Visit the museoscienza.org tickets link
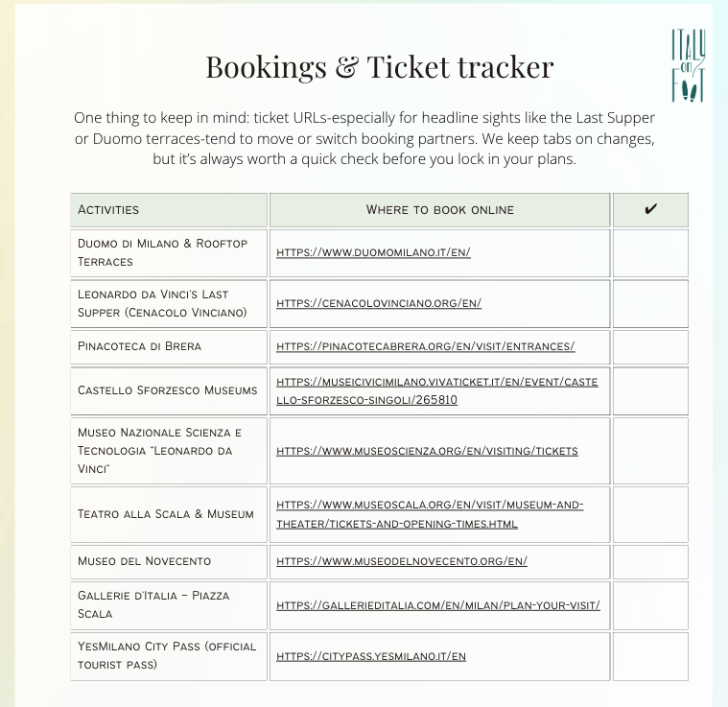This screenshot has height=707, width=728. pyautogui.click(x=427, y=451)
